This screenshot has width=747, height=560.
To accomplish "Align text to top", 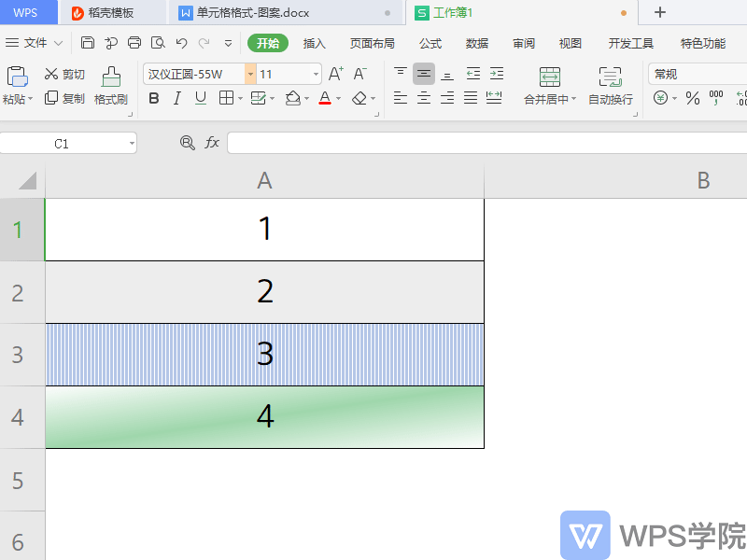I will pos(401,74).
